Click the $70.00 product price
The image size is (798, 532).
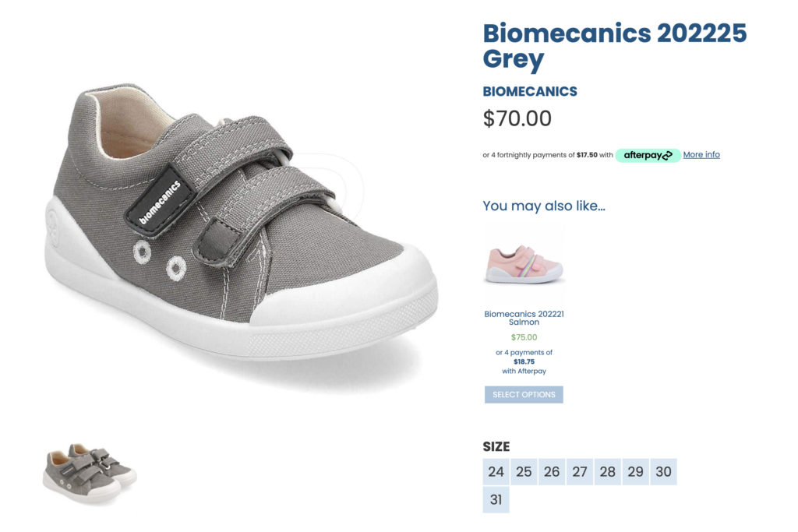[x=517, y=118]
